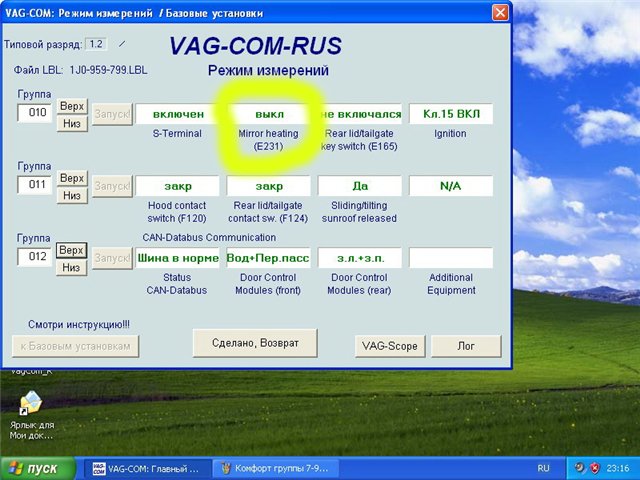Click the gray round tray icon
Screen dimensions: 640x480
pos(579,468)
